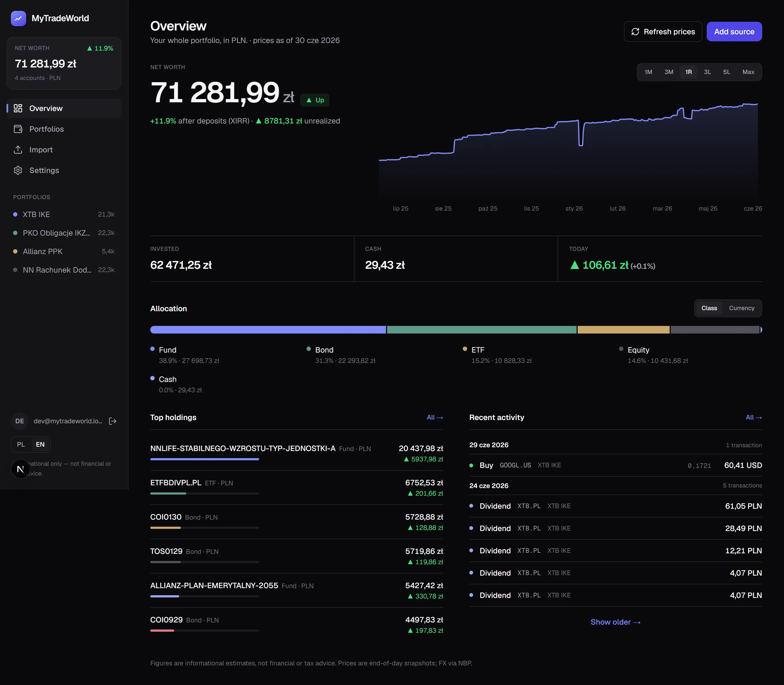
Task: Open the Next.js dev tools badge
Action: [21, 469]
